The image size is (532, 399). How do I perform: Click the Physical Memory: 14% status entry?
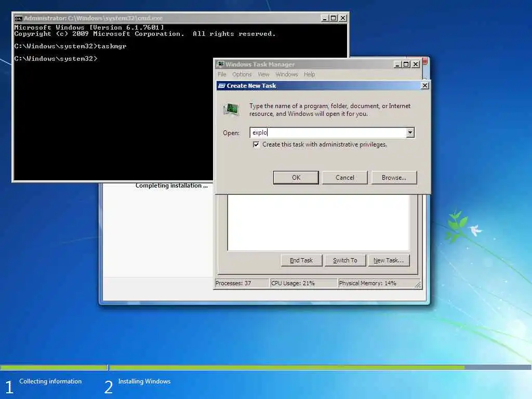[x=376, y=283]
